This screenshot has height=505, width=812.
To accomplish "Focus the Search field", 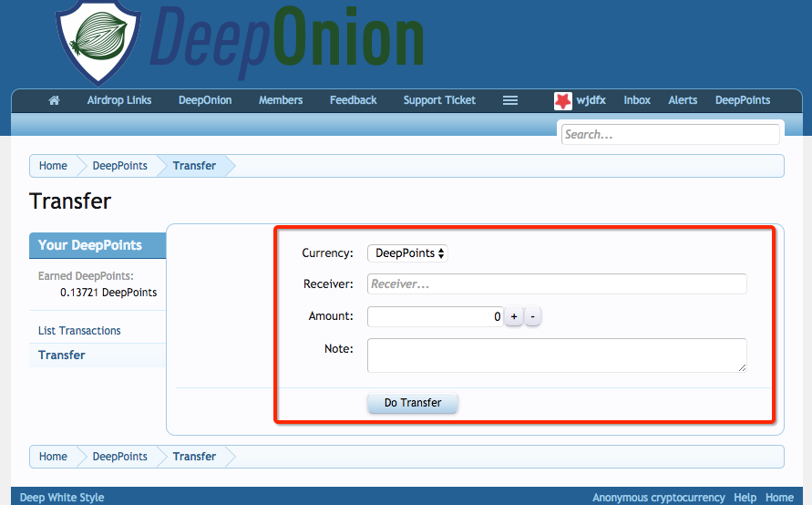I will coord(670,135).
